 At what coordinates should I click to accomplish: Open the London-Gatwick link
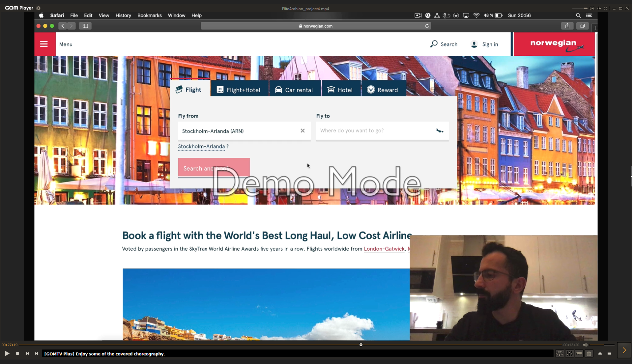coord(384,249)
